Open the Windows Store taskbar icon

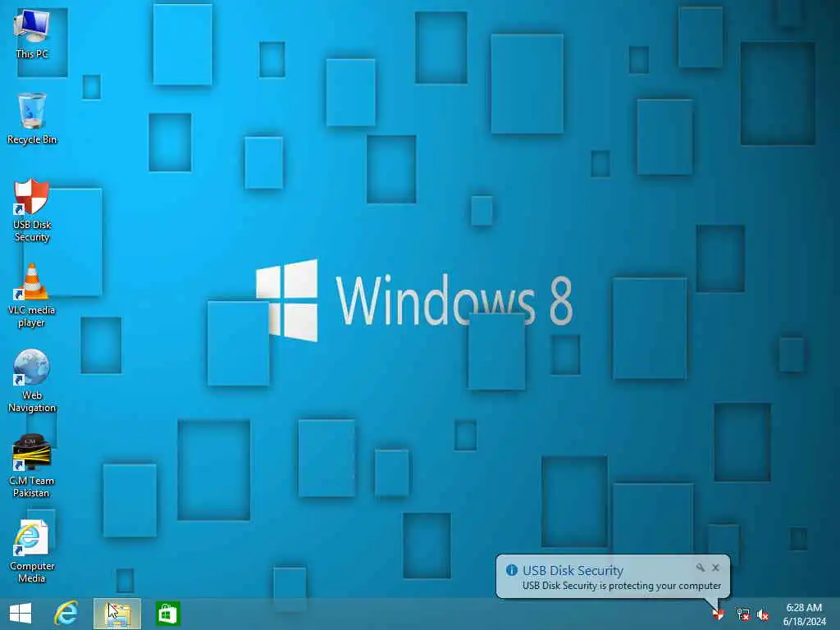pyautogui.click(x=167, y=614)
